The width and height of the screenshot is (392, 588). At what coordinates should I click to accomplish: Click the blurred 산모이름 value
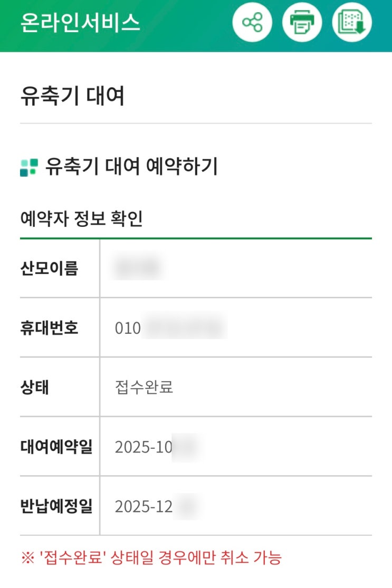point(137,268)
